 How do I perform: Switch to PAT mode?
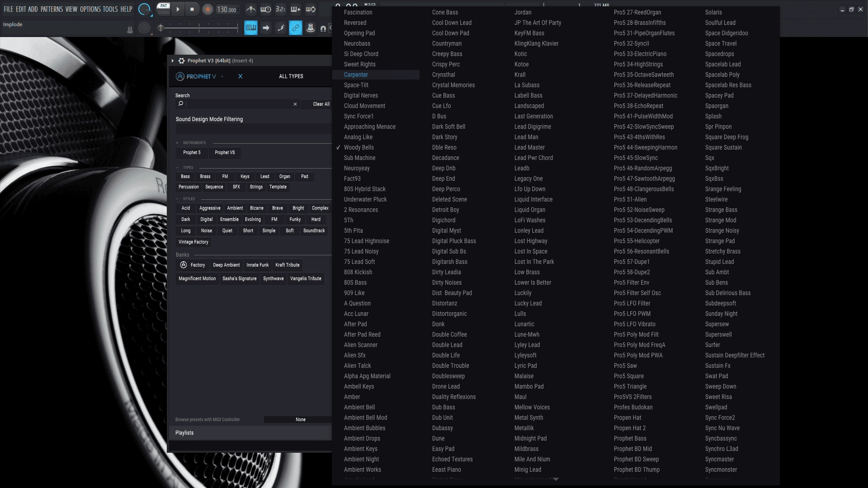click(164, 6)
